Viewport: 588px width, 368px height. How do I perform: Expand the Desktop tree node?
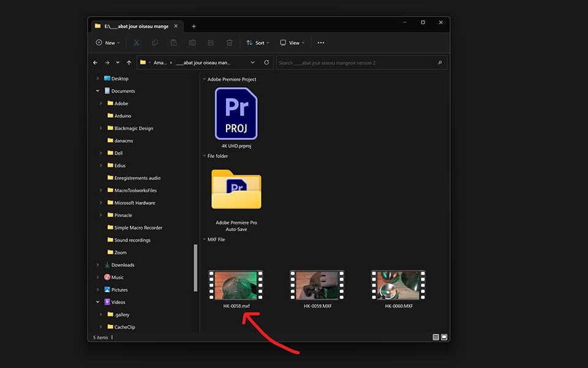[x=97, y=79]
